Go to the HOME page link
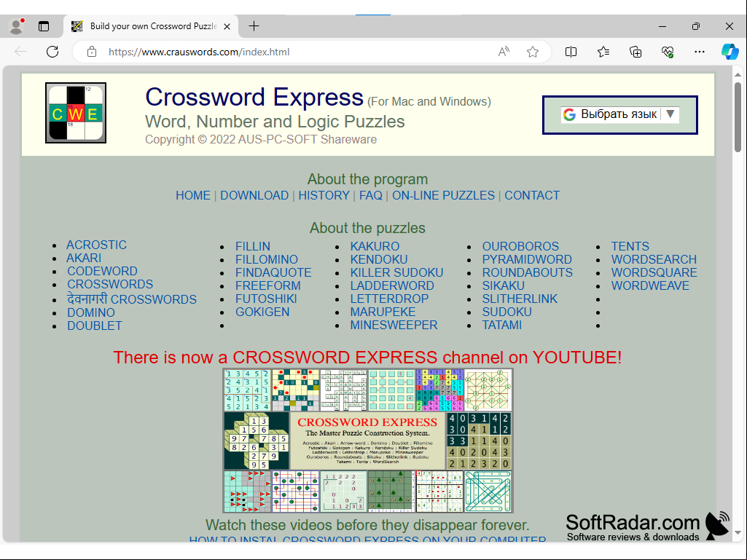The height and width of the screenshot is (560, 747). pos(193,196)
